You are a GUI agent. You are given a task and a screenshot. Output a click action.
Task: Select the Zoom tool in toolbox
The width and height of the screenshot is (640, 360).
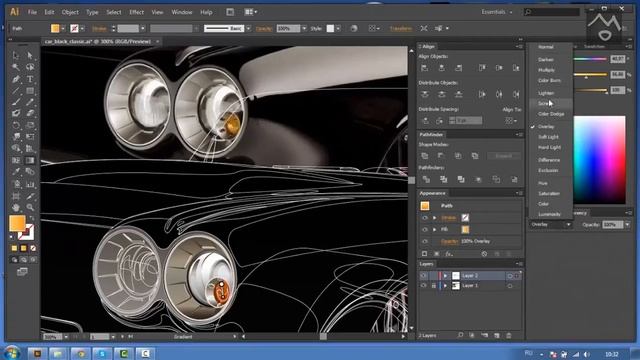coord(30,208)
